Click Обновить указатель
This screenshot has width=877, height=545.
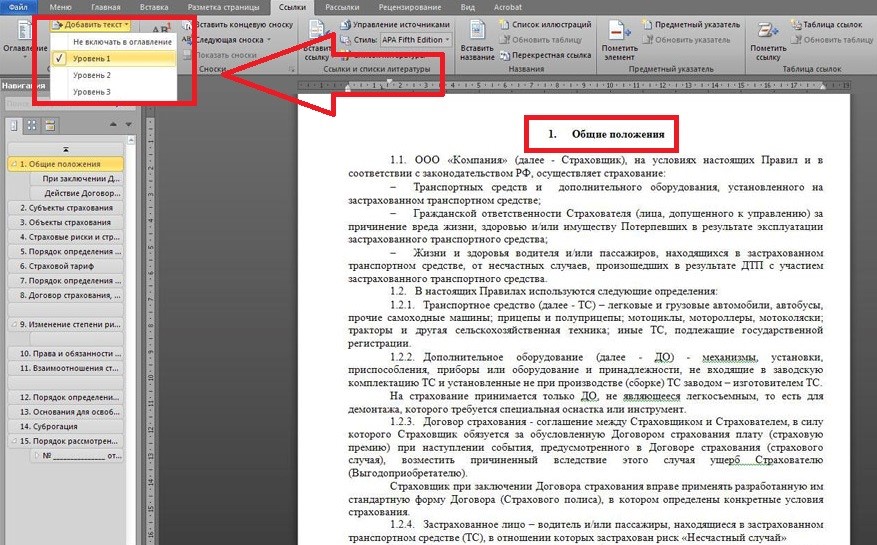tap(686, 40)
